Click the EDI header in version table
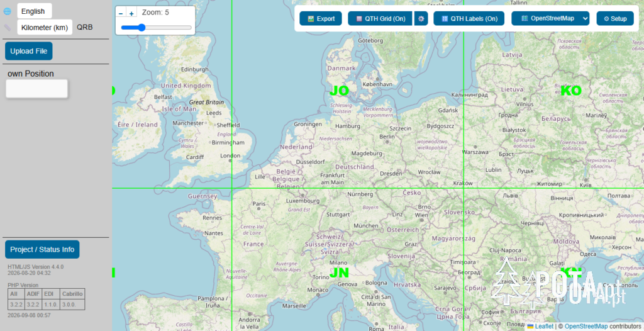Image resolution: width=644 pixels, height=331 pixels. (x=51, y=294)
